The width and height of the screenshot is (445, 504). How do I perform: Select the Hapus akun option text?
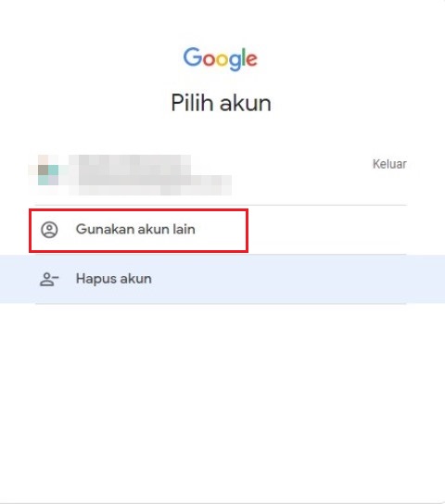coord(113,279)
